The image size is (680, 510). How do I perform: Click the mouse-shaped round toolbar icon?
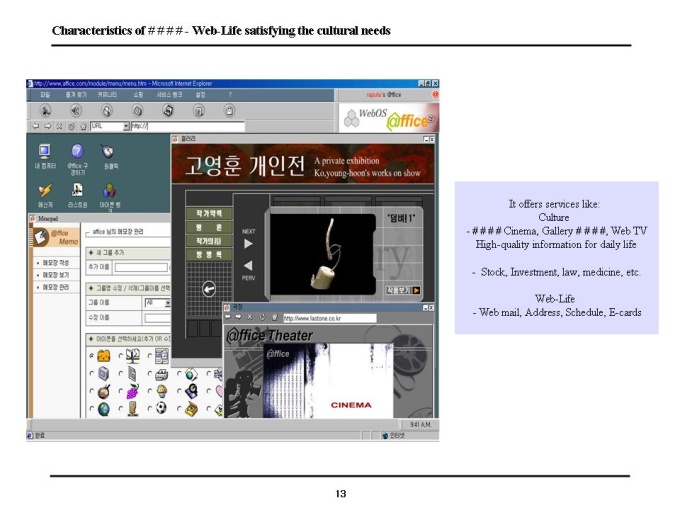[x=107, y=111]
